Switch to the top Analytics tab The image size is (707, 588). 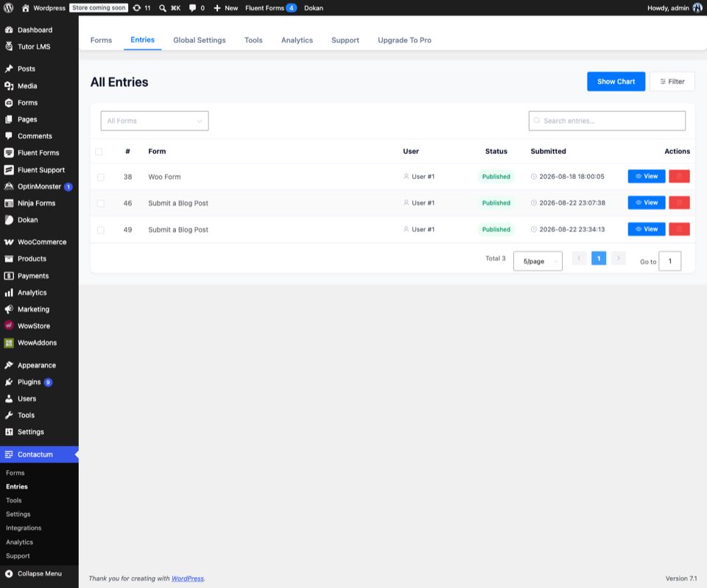297,41
